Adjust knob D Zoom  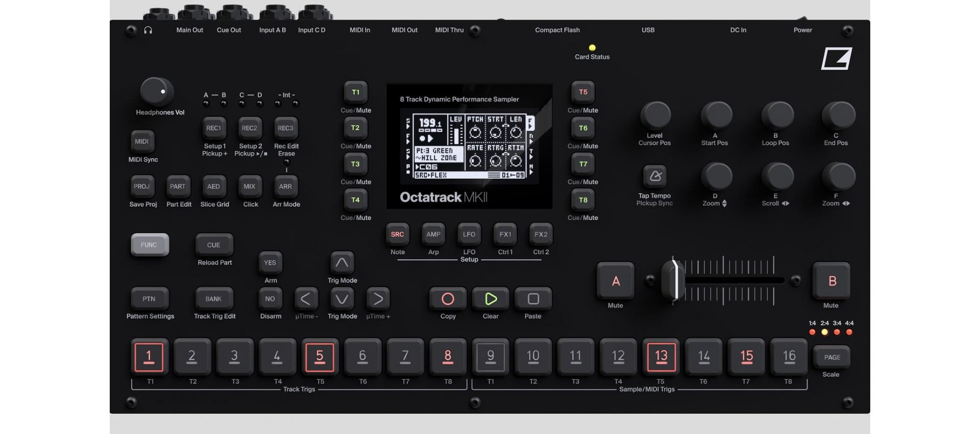coord(716,177)
